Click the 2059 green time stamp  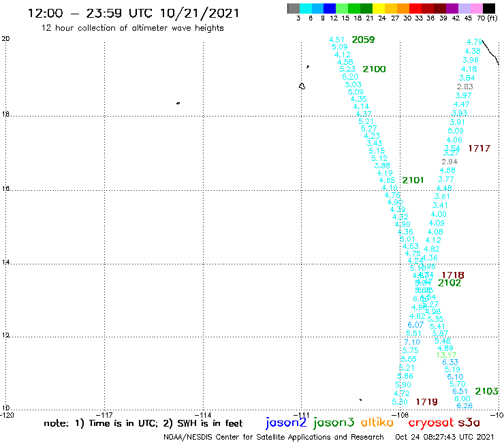pyautogui.click(x=363, y=40)
